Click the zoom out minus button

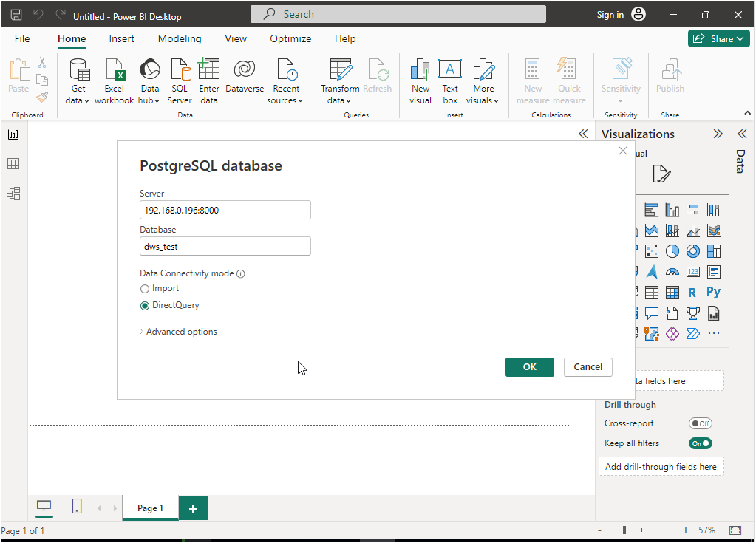point(599,530)
